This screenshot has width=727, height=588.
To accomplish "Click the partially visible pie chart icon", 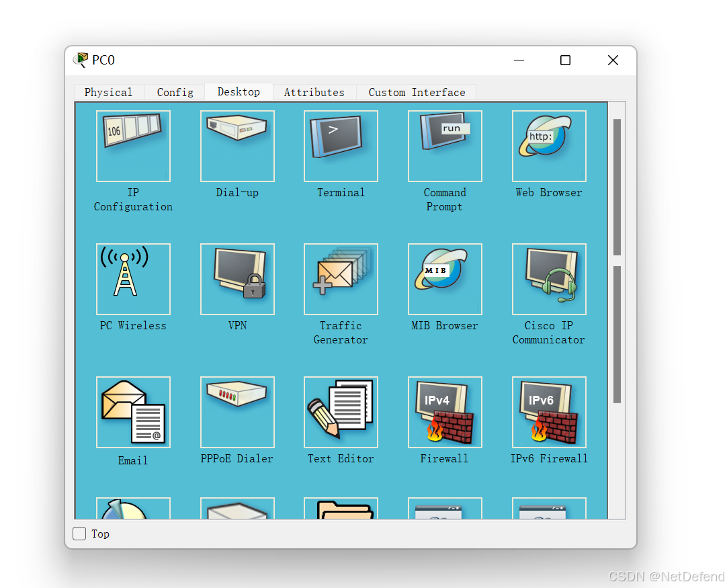I will click(x=133, y=508).
